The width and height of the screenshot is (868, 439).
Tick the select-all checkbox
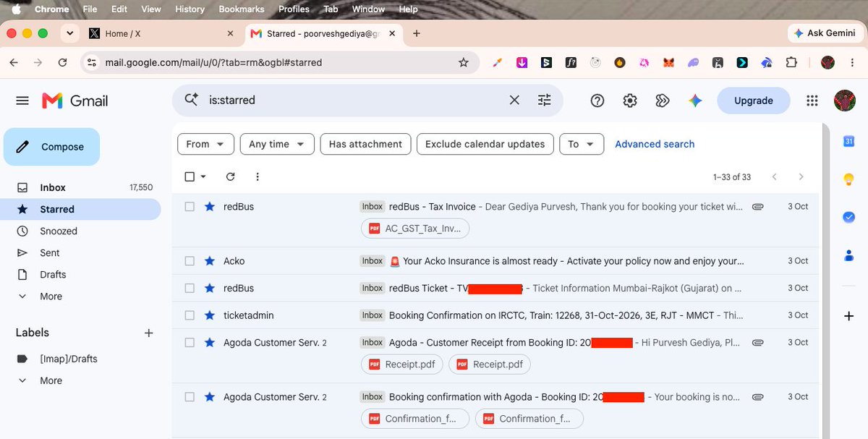click(x=190, y=176)
